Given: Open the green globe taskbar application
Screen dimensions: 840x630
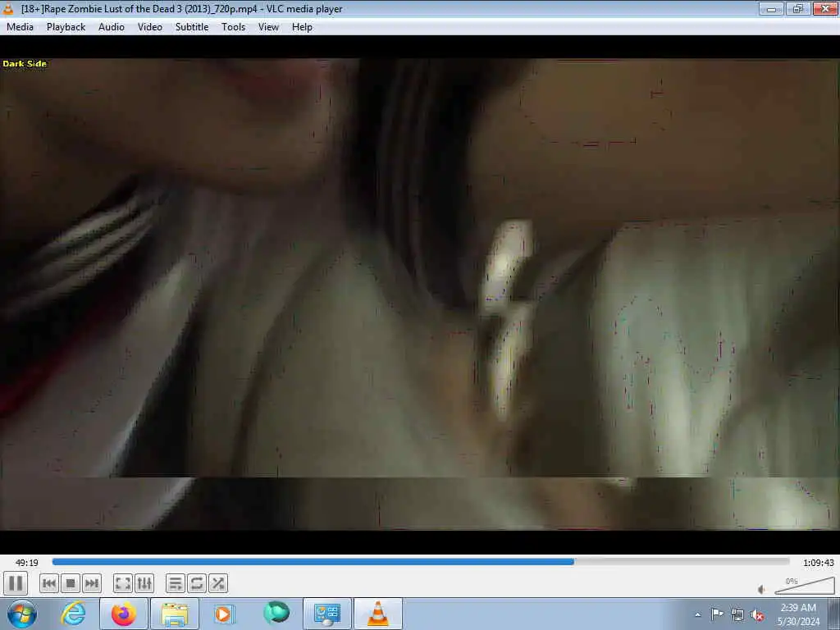Looking at the screenshot, I should (x=276, y=614).
